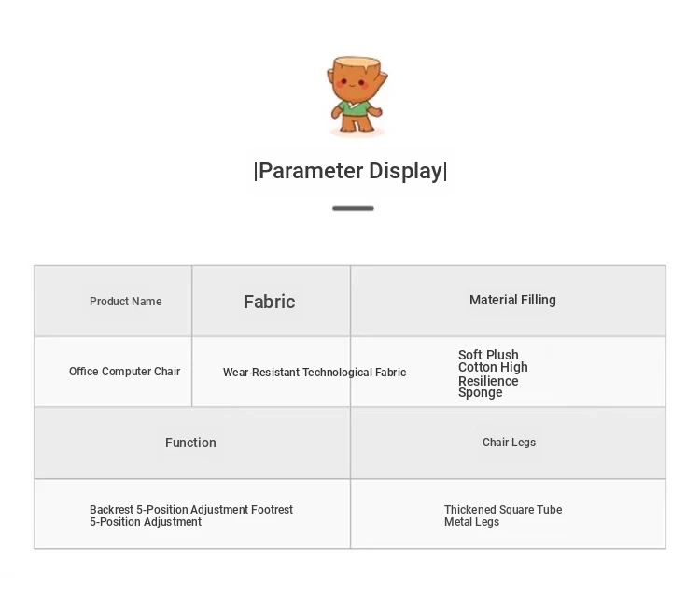The image size is (700, 605).
Task: Click the Office Computer Chair text
Action: 124,372
